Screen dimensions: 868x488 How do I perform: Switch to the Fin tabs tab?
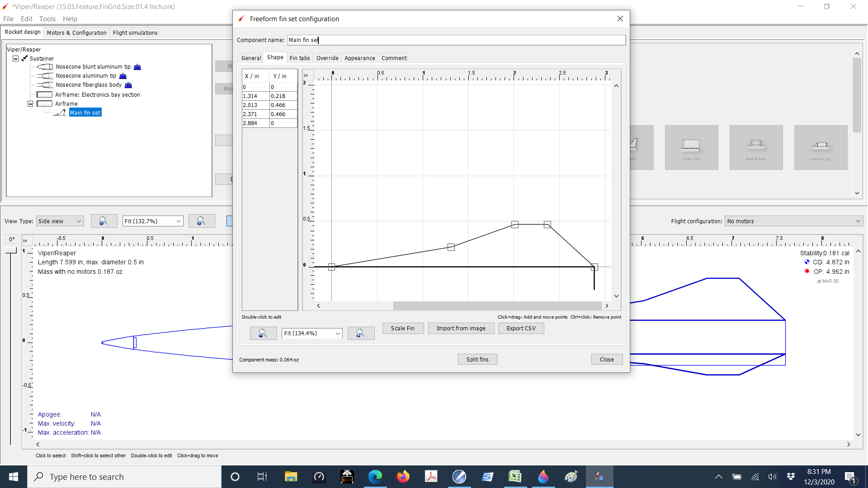(300, 58)
